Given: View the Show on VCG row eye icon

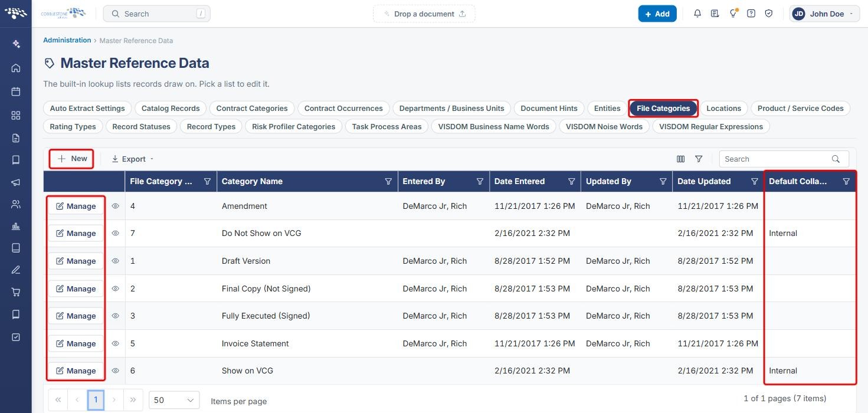Looking at the screenshot, I should [116, 371].
